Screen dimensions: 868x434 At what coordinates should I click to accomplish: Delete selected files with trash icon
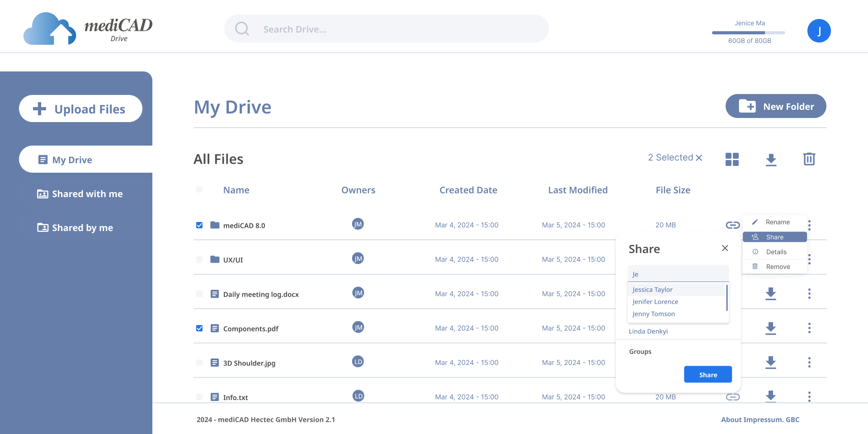pos(809,159)
